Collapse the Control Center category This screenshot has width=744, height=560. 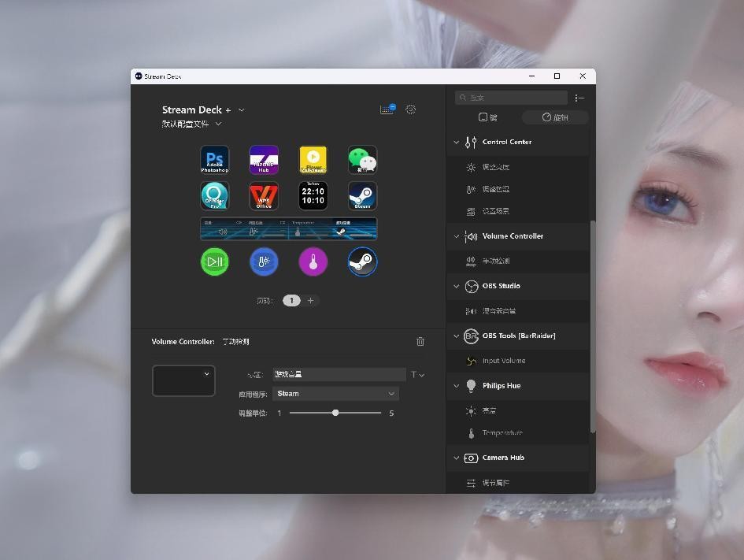[456, 143]
